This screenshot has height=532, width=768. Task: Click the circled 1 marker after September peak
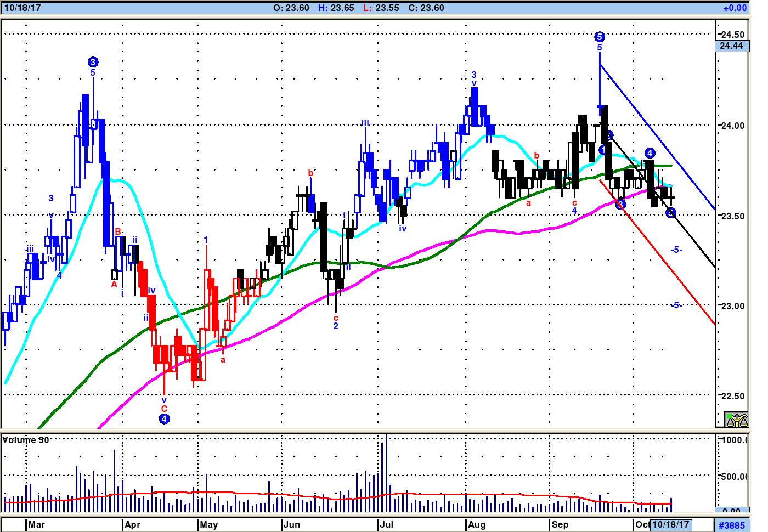pyautogui.click(x=603, y=150)
